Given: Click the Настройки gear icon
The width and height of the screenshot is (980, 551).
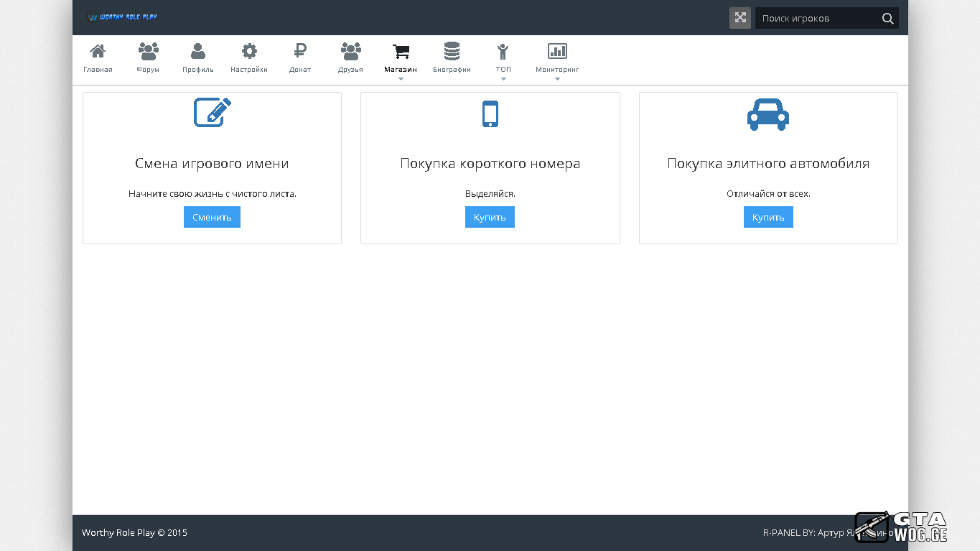Looking at the screenshot, I should tap(249, 52).
